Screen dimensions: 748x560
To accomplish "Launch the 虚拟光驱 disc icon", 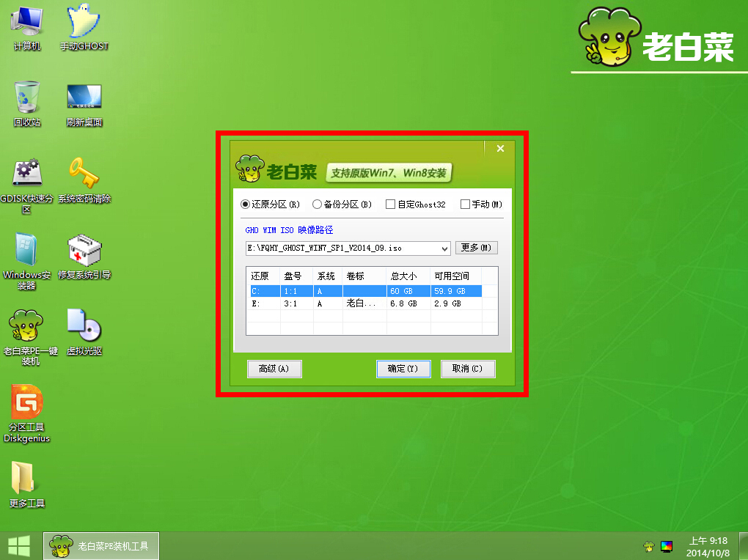I will point(84,333).
